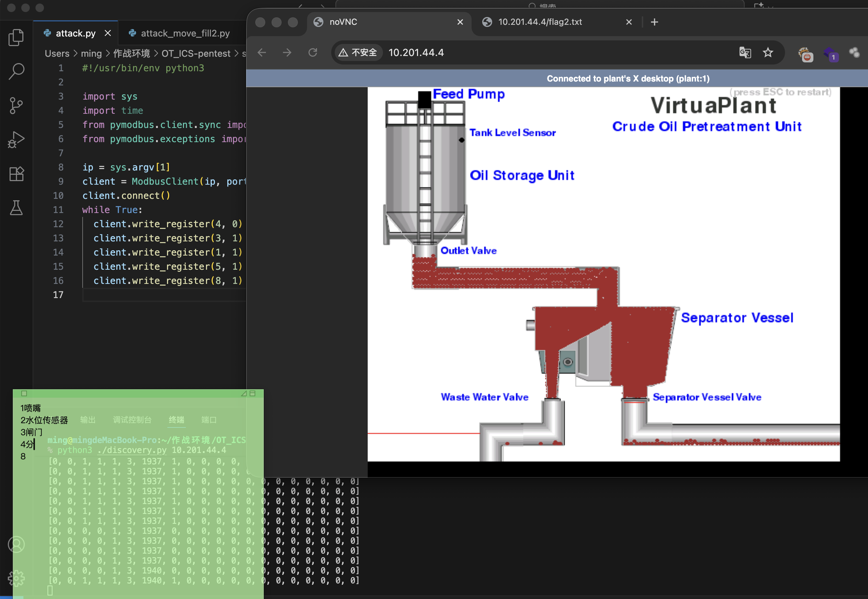The height and width of the screenshot is (599, 868).
Task: Open a new browser tab
Action: 655,22
